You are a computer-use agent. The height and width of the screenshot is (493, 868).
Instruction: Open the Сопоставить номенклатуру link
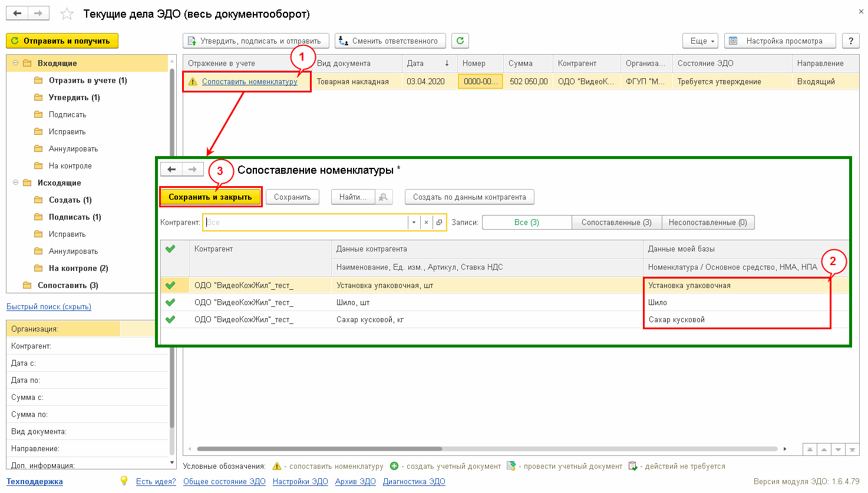[250, 81]
